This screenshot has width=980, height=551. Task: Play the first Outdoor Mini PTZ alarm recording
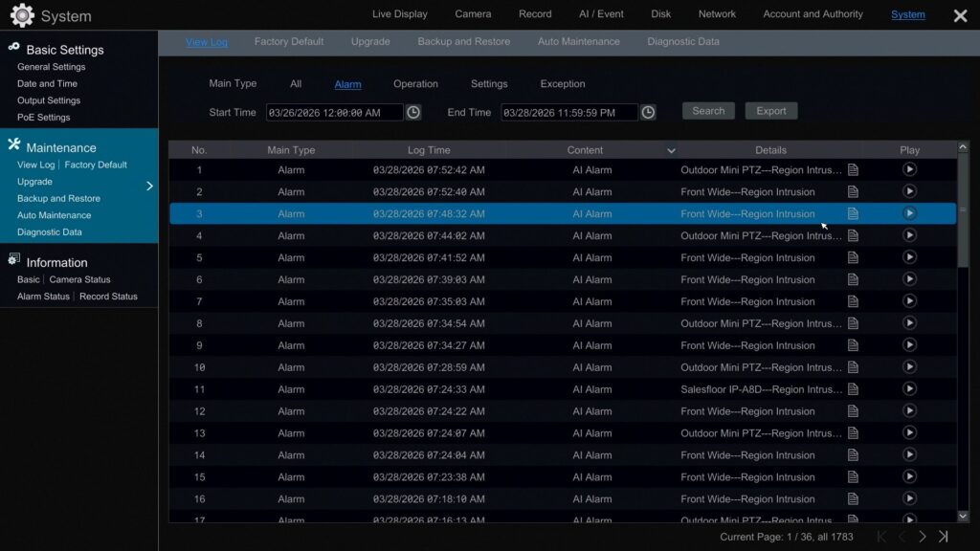click(908, 169)
